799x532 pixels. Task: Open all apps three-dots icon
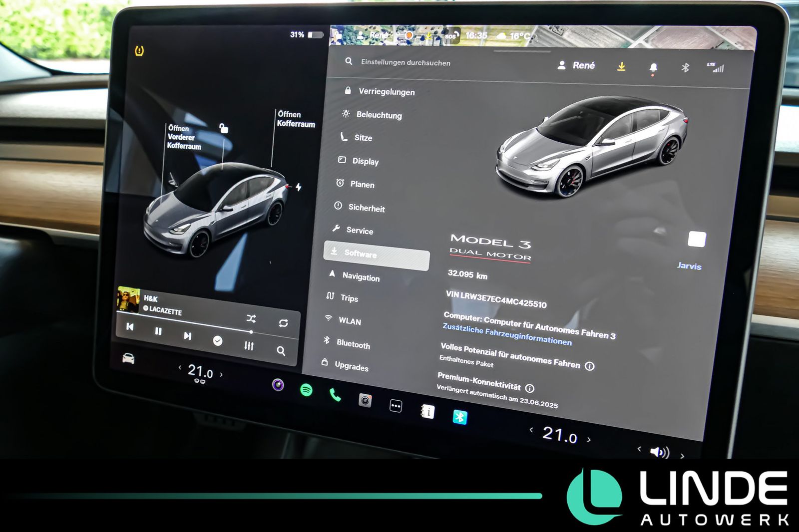pyautogui.click(x=396, y=406)
